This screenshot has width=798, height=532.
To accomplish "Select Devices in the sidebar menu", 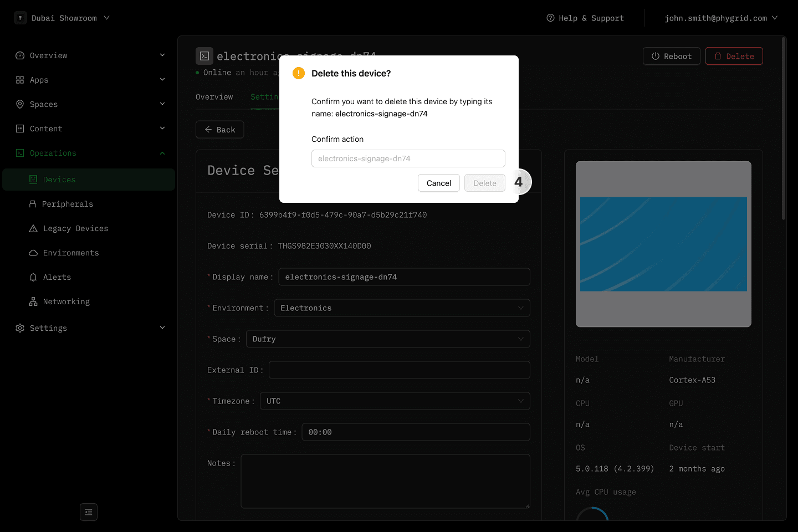I will click(x=59, y=180).
